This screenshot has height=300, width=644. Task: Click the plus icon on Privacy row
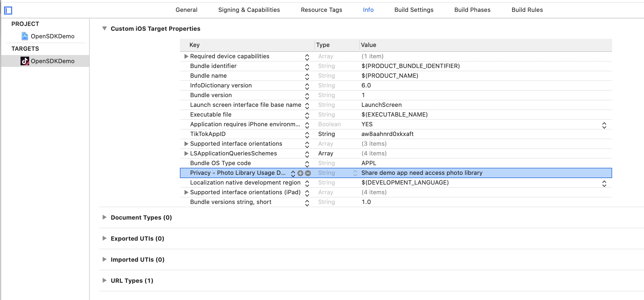[x=300, y=173]
